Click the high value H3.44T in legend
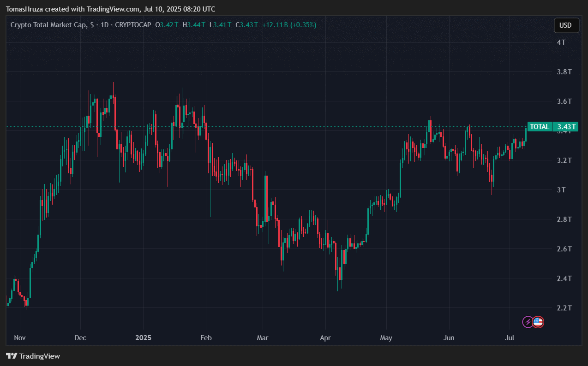This screenshot has height=366, width=588. (x=194, y=25)
